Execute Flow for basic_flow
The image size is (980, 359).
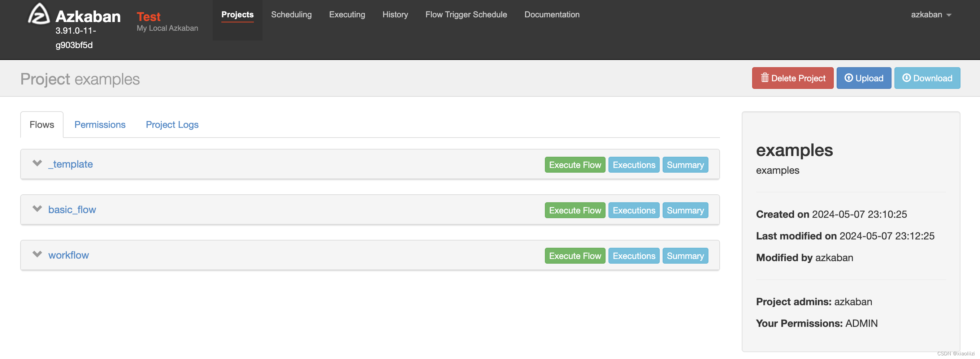pyautogui.click(x=575, y=210)
